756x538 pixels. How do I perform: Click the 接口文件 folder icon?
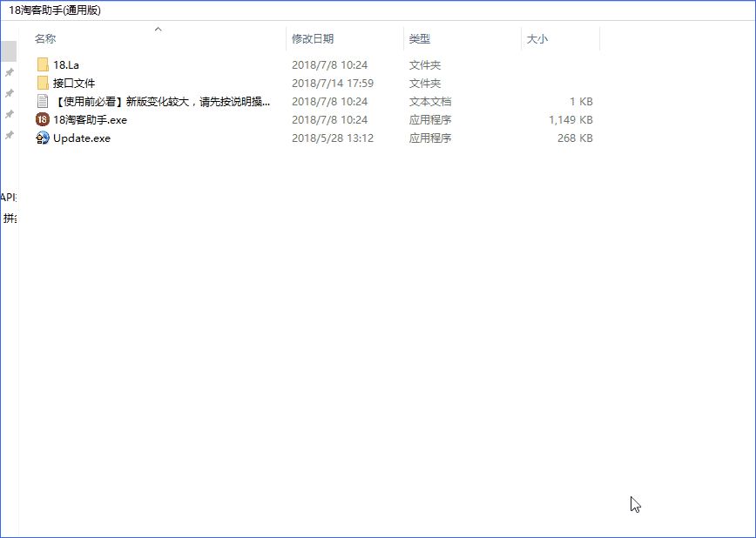(x=43, y=84)
